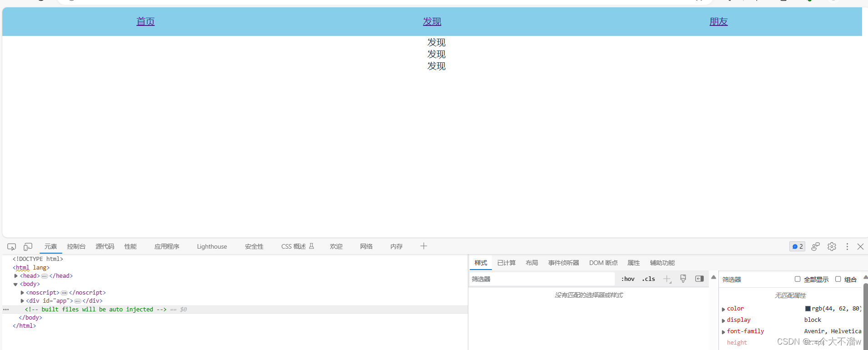Image resolution: width=868 pixels, height=350 pixels.
Task: Select the <html lang> element line
Action: tap(31, 268)
